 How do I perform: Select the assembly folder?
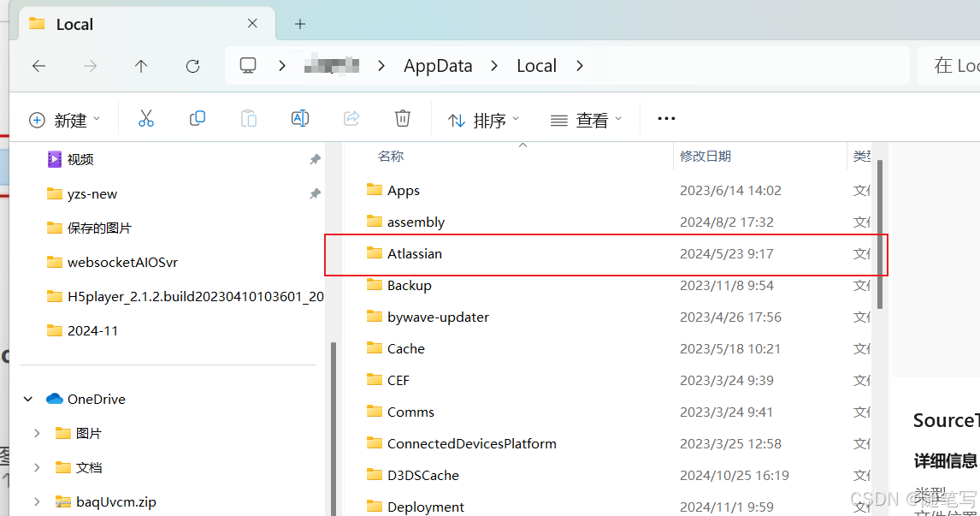coord(416,222)
